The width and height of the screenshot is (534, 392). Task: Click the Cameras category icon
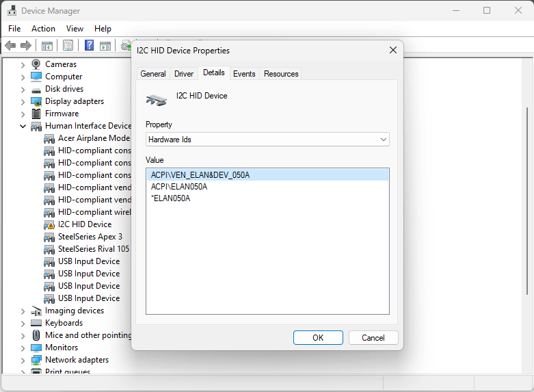point(36,64)
